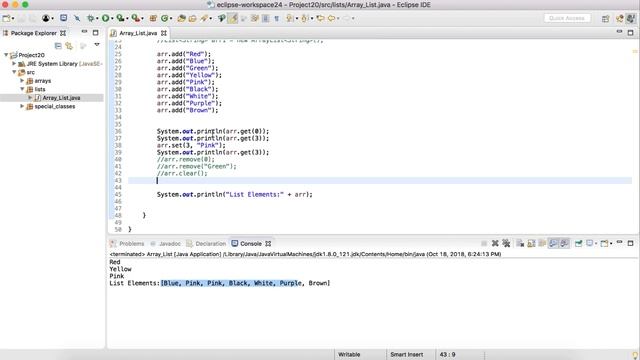Toggle Show Whitespace Characters pilcrow icon
Screen dimensions: 640x360
click(277, 18)
